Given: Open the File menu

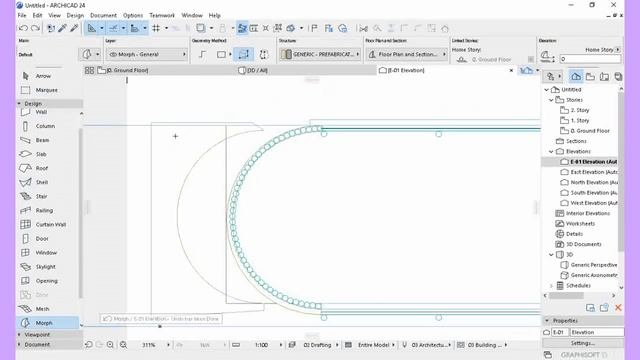Looking at the screenshot, I should (22, 15).
